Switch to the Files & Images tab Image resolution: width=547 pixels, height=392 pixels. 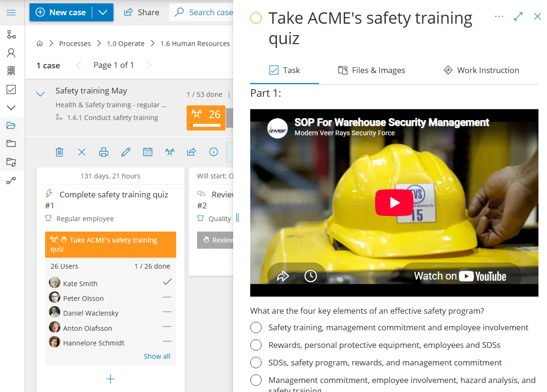click(371, 70)
